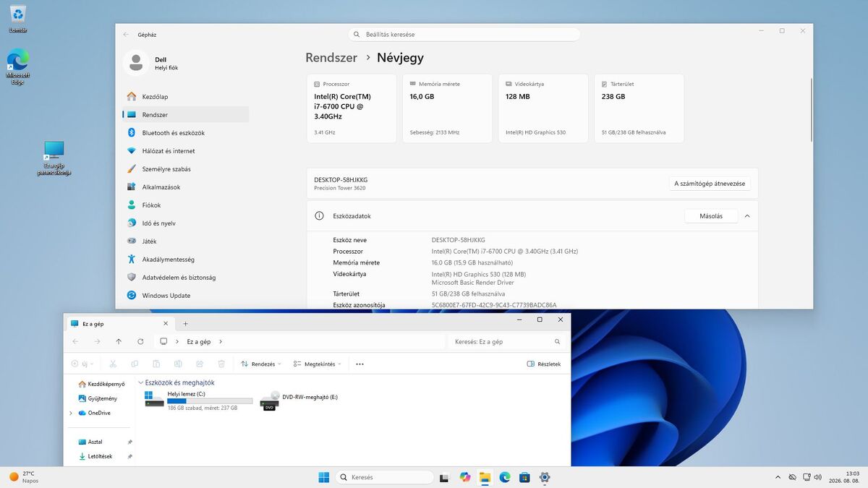This screenshot has height=488, width=868.
Task: Click the Delete trash icon in Explorer
Action: point(221,364)
